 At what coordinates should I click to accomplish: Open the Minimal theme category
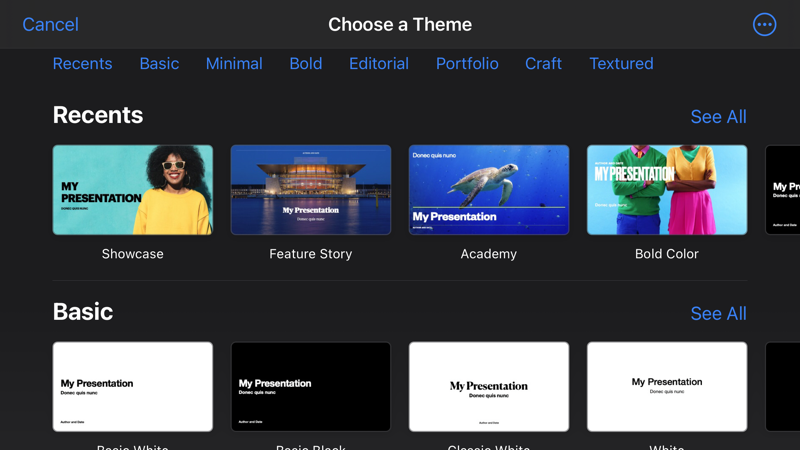pyautogui.click(x=234, y=63)
